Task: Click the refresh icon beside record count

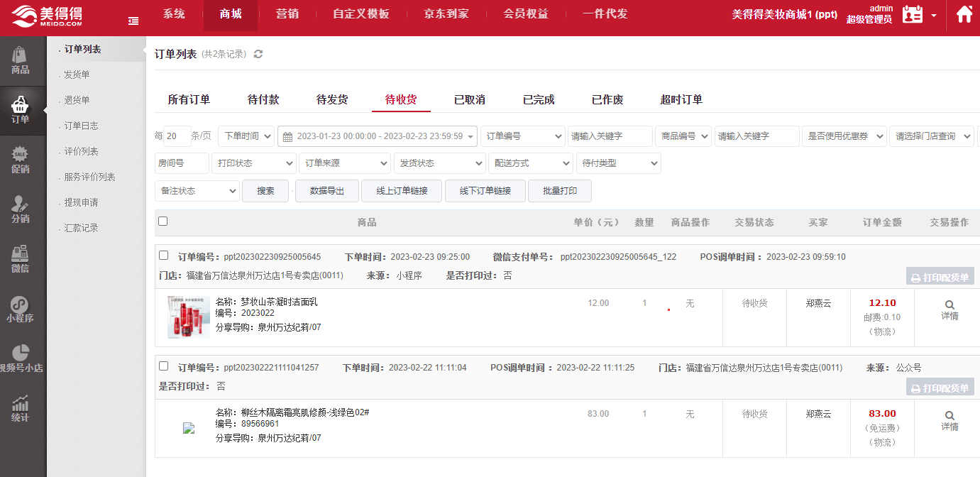Action: [x=258, y=55]
